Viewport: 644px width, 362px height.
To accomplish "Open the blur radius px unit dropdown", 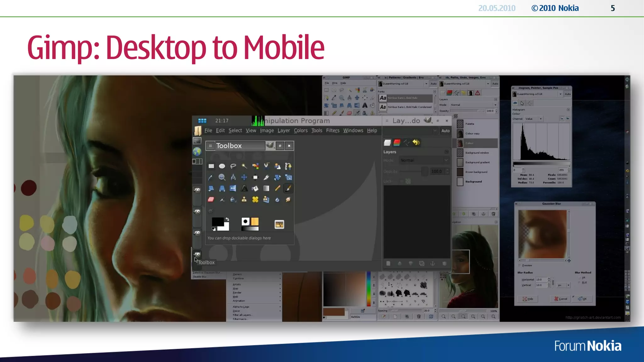I will pos(563,285).
